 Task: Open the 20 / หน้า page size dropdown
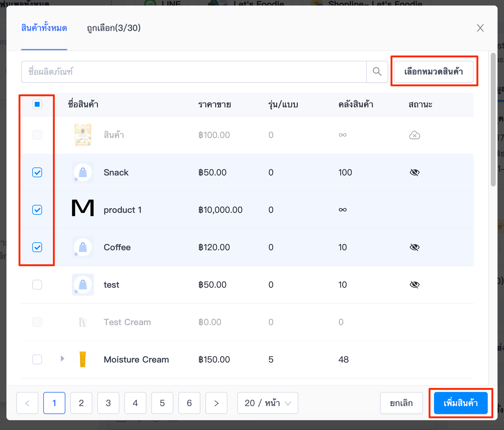[x=268, y=403]
